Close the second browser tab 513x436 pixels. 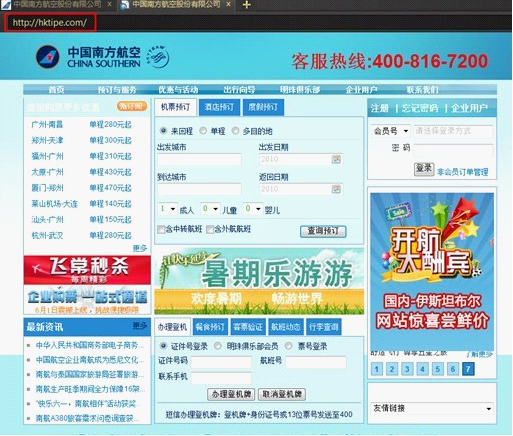pyautogui.click(x=228, y=4)
